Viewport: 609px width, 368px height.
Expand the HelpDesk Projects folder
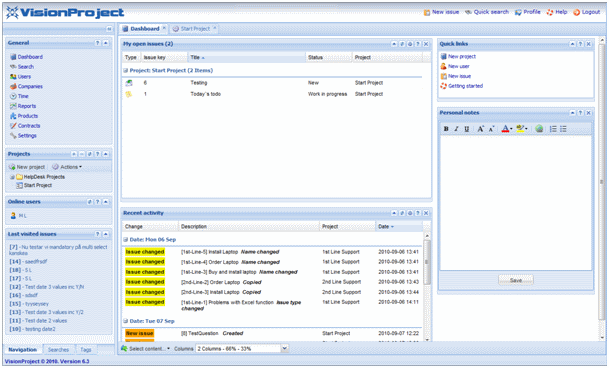tap(12, 177)
